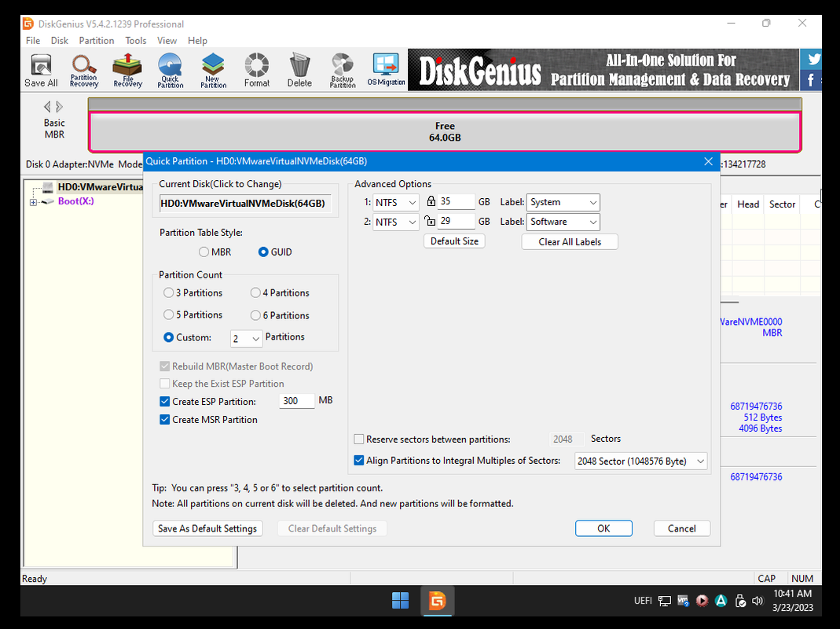The image size is (840, 629).
Task: Open the volume tray icon
Action: point(757,601)
